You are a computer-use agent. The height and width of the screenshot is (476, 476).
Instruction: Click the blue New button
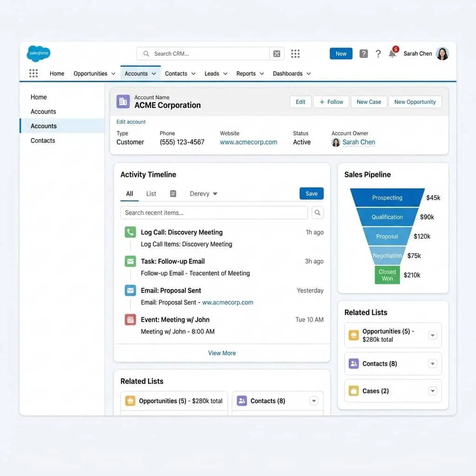pyautogui.click(x=341, y=54)
